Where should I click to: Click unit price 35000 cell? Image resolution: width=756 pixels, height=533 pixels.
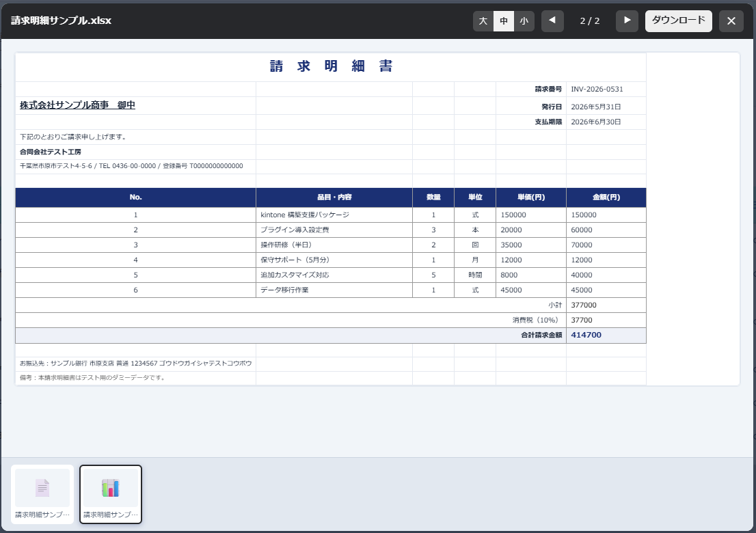pyautogui.click(x=531, y=245)
